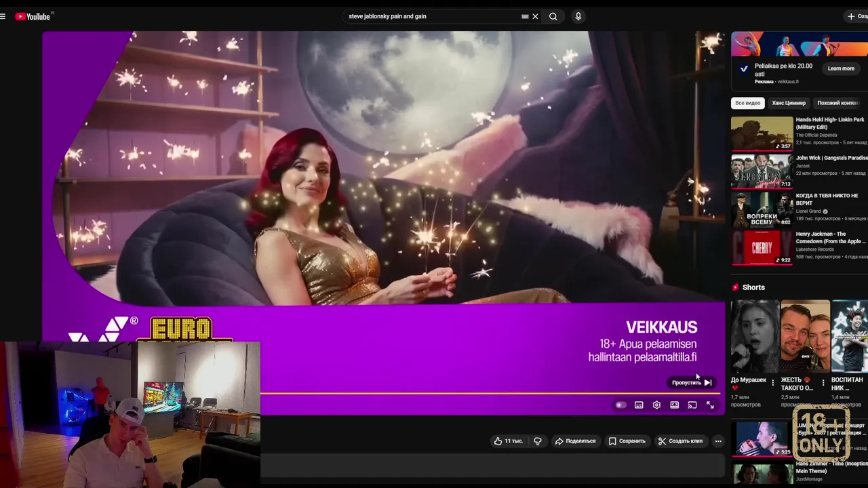Toggle the autoplay switch in the player

[620, 405]
